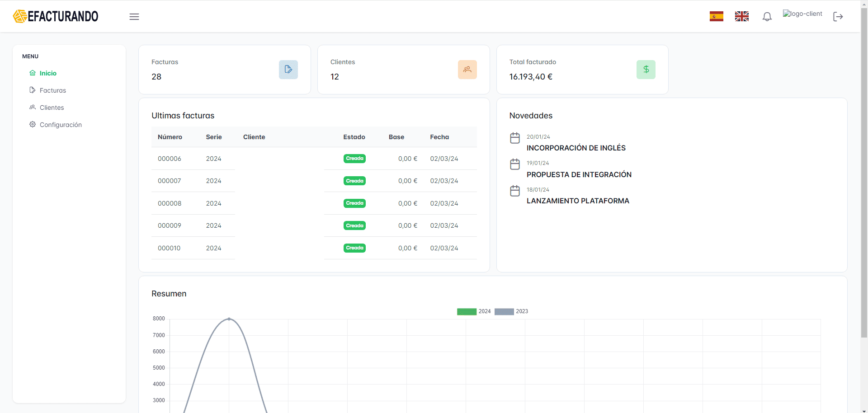Select invoice number 000010

[x=169, y=248]
